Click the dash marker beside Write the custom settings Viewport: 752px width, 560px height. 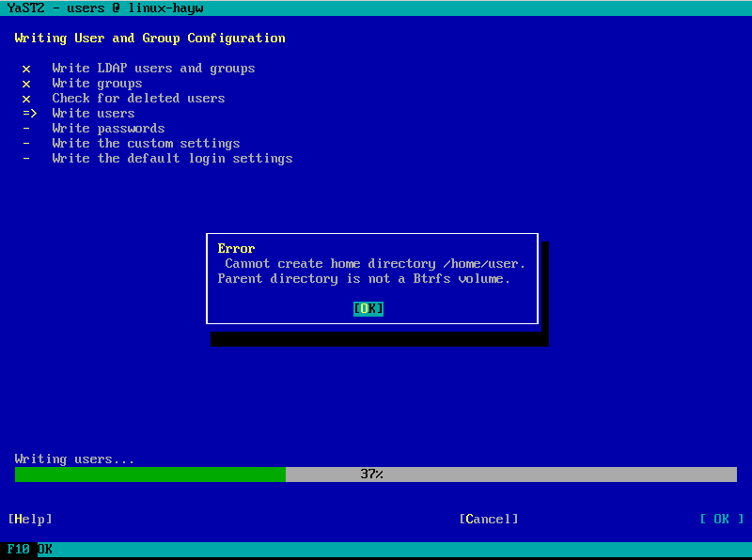tap(26, 144)
